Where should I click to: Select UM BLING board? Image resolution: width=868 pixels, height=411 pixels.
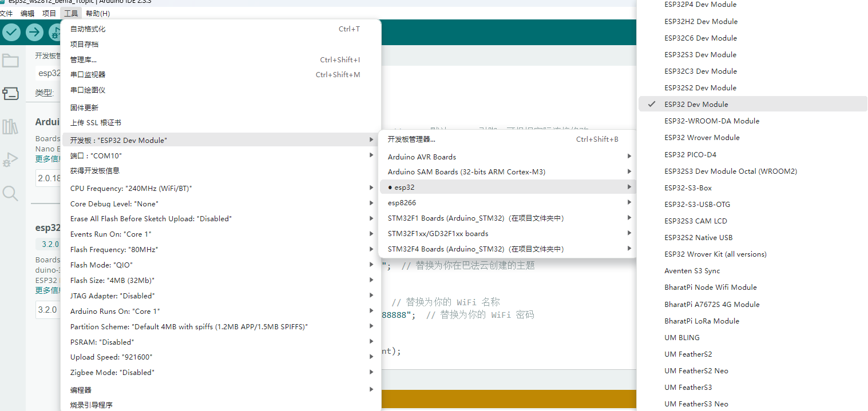752,337
